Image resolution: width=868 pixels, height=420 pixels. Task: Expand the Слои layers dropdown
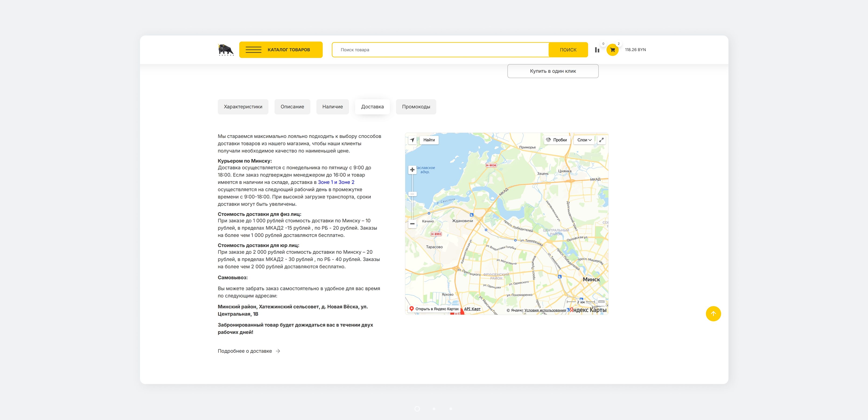coord(584,140)
